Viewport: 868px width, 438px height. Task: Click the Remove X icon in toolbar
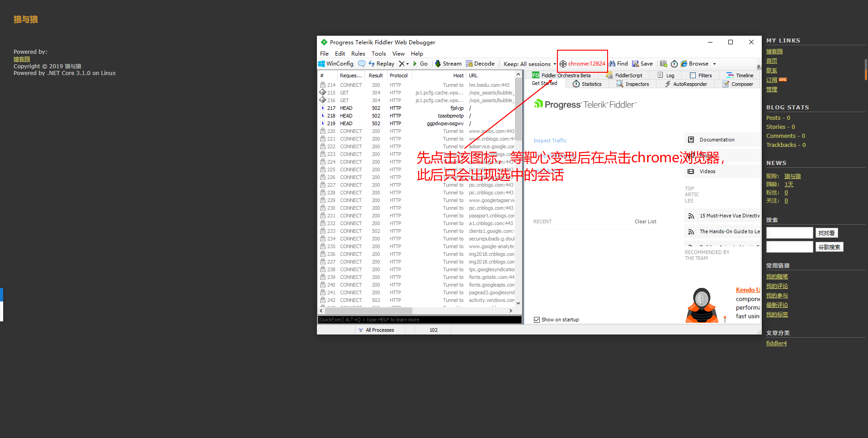[401, 64]
